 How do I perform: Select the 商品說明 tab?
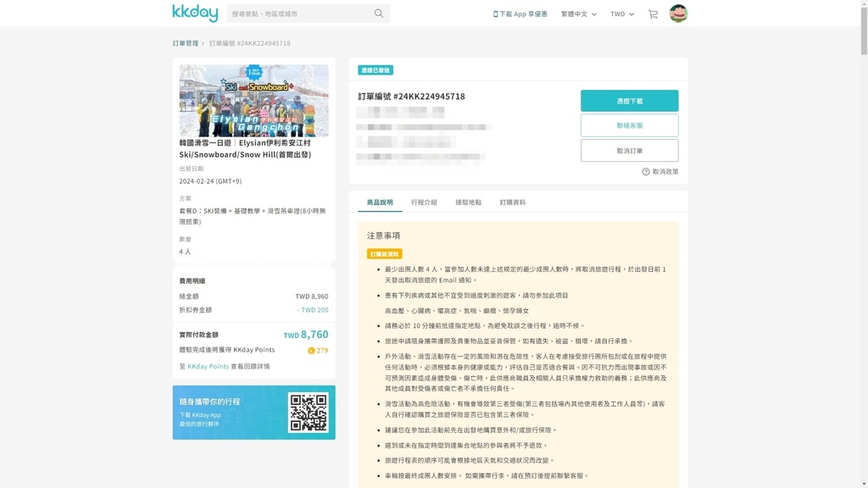pyautogui.click(x=380, y=202)
